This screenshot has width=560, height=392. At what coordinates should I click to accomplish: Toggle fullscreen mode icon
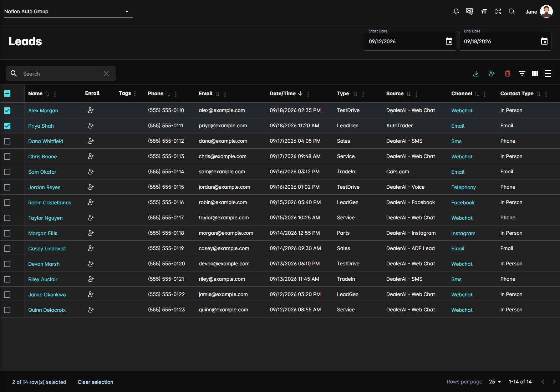[x=498, y=11]
